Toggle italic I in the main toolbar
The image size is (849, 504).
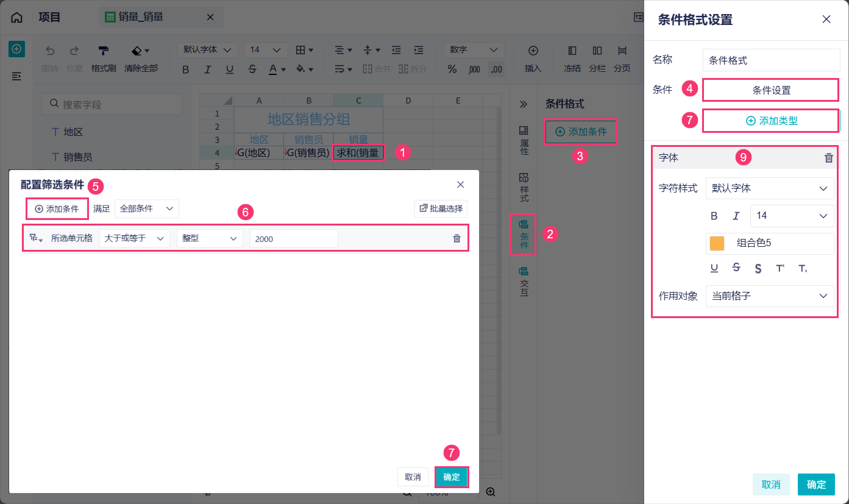pos(208,69)
